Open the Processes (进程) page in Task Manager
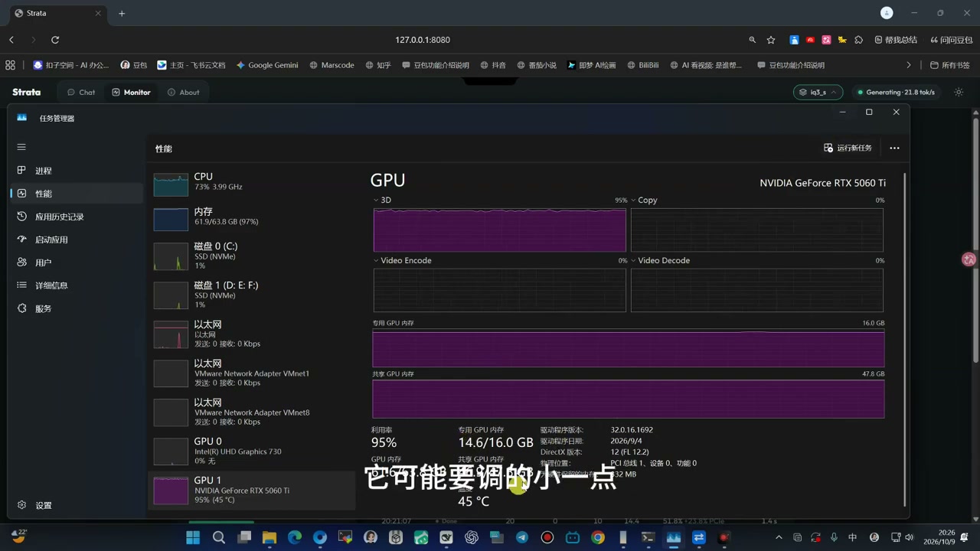Image resolution: width=980 pixels, height=551 pixels. click(x=43, y=171)
